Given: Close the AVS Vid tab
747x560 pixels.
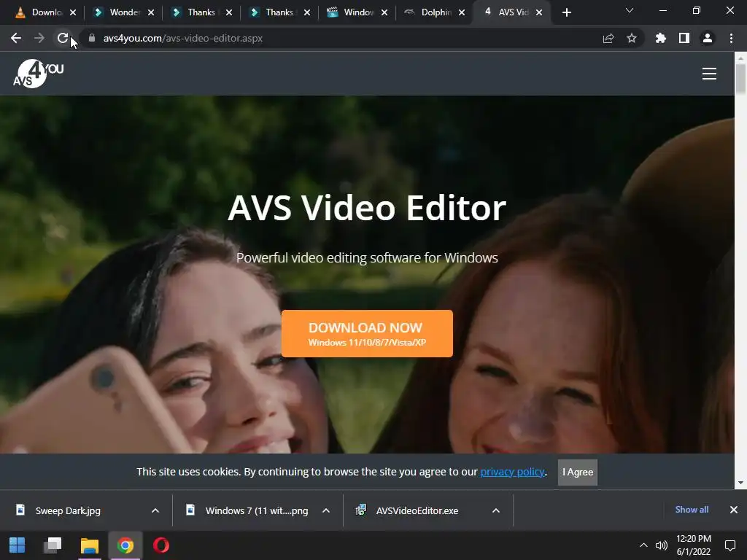Looking at the screenshot, I should [539, 12].
